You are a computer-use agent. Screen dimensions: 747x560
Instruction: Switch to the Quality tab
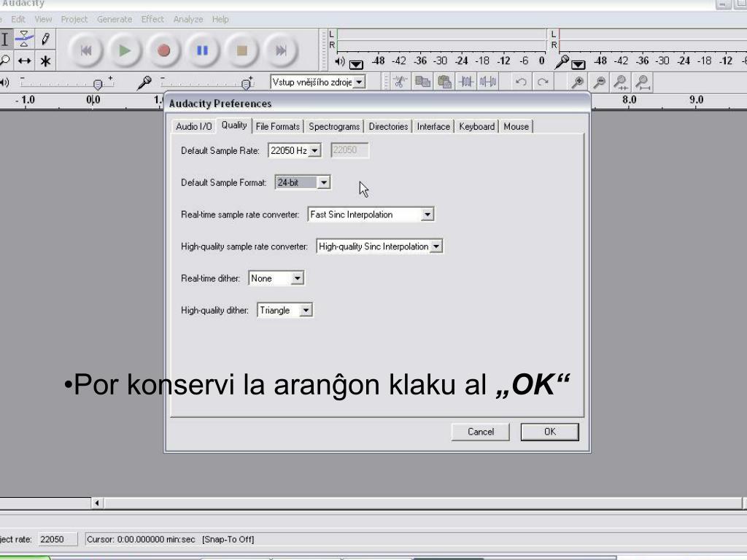[234, 125]
